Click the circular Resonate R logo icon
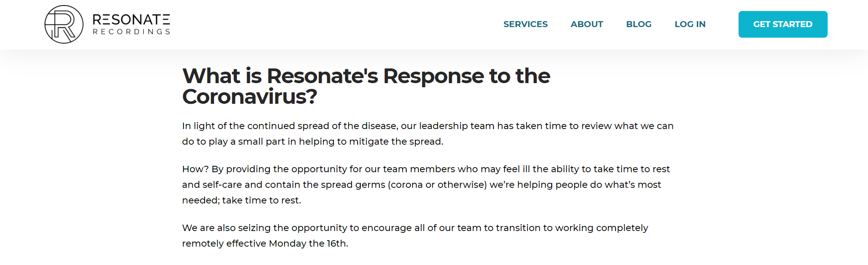 tap(64, 24)
